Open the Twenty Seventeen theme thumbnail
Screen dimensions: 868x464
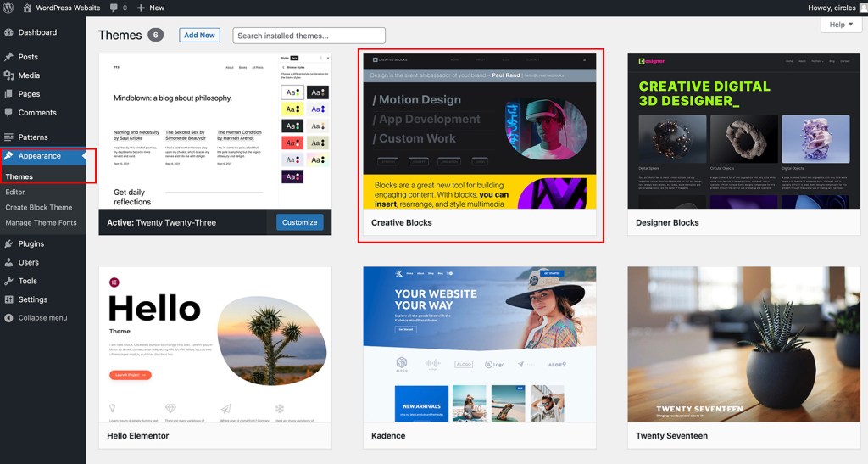tap(744, 344)
